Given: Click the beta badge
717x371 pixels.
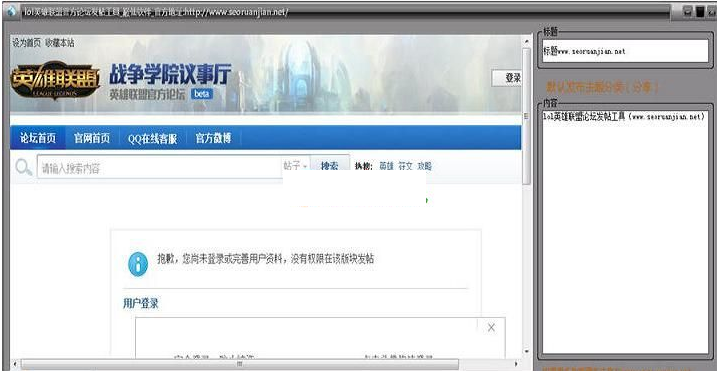Looking at the screenshot, I should [202, 94].
